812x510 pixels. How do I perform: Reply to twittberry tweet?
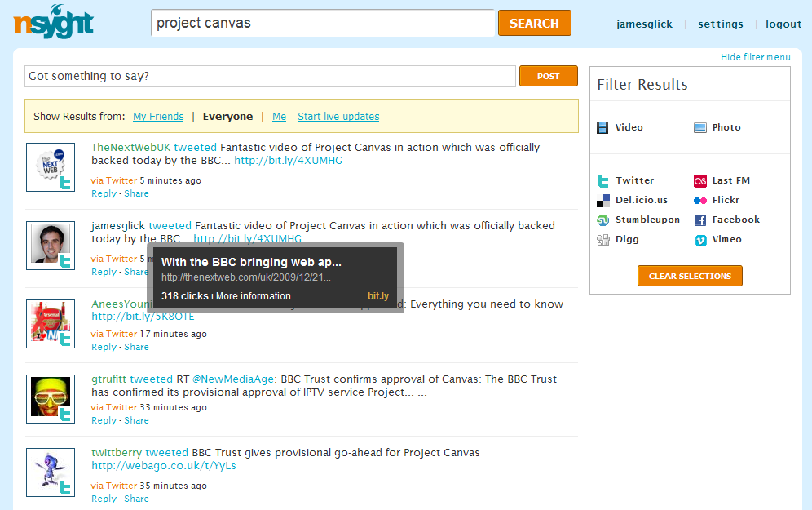click(104, 499)
